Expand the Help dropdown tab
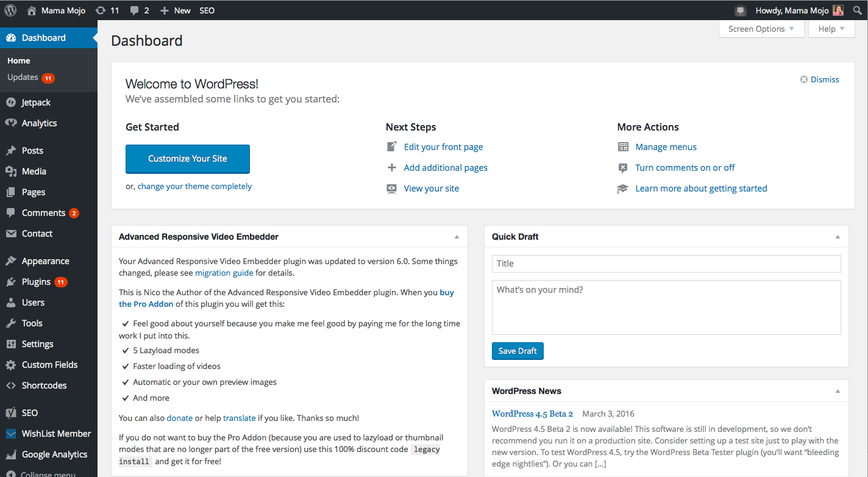This screenshot has height=477, width=868. (x=831, y=29)
